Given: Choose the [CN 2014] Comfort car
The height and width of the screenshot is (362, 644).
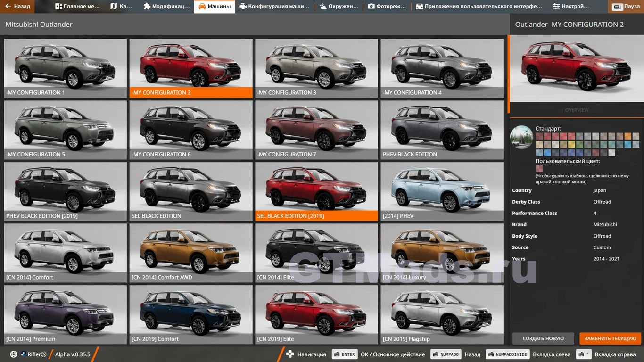Looking at the screenshot, I should 66,253.
